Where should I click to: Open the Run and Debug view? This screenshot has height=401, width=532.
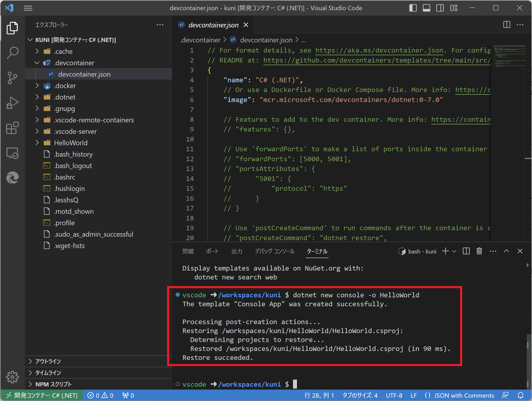pyautogui.click(x=12, y=103)
